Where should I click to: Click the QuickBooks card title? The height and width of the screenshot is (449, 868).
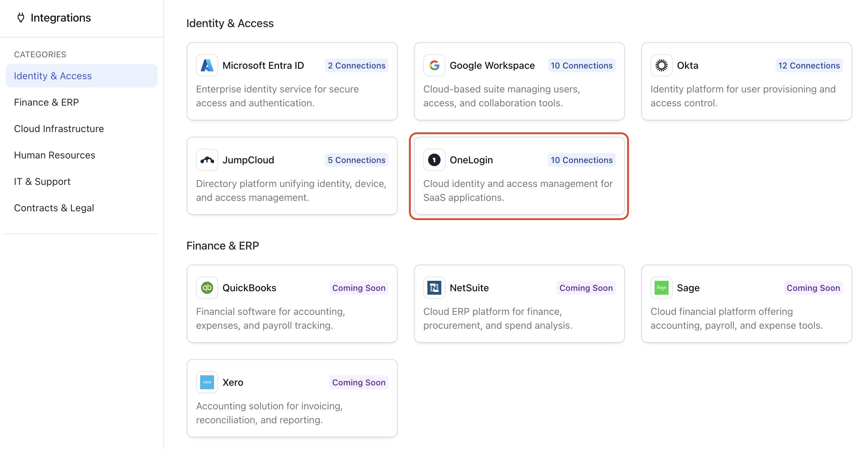click(x=249, y=288)
